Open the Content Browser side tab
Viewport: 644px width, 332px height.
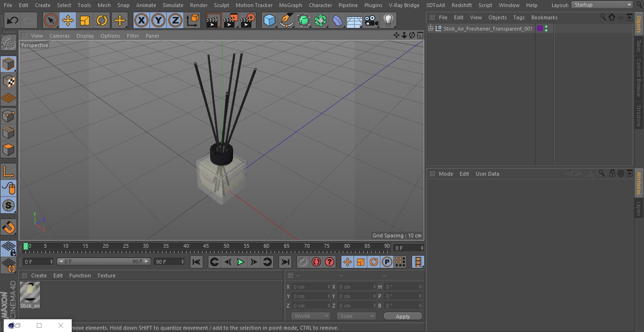pyautogui.click(x=639, y=77)
